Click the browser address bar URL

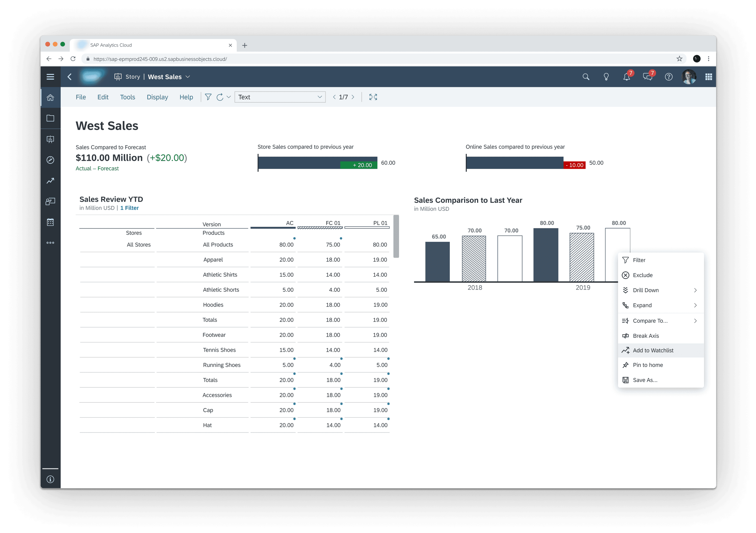[160, 59]
